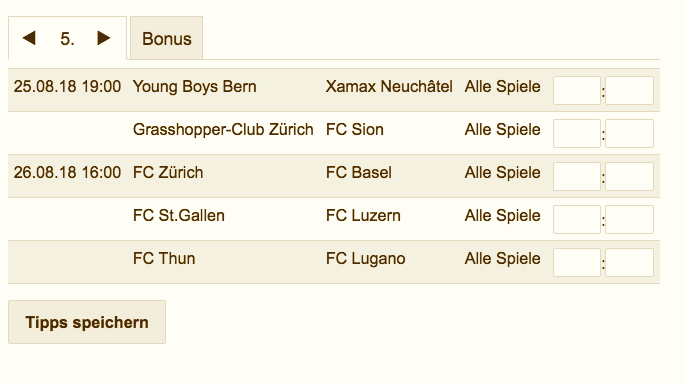Click home score field for FC Zürich
The height and width of the screenshot is (385, 686).
click(x=577, y=176)
